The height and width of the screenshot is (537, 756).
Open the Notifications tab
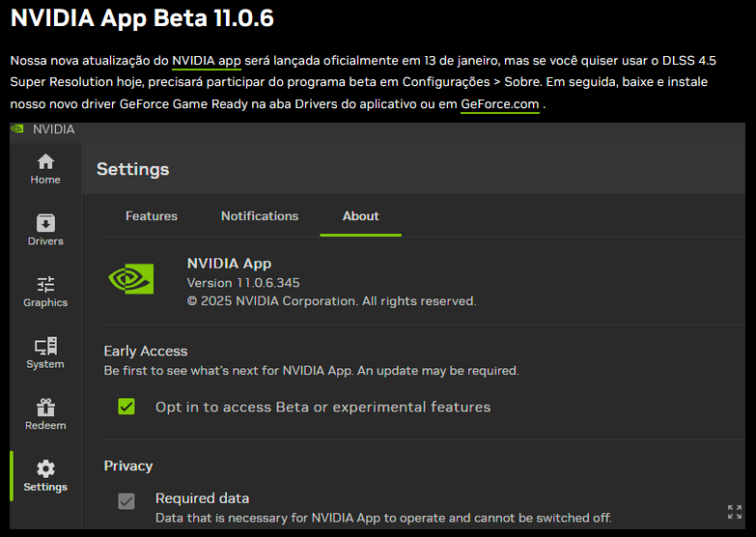click(260, 216)
